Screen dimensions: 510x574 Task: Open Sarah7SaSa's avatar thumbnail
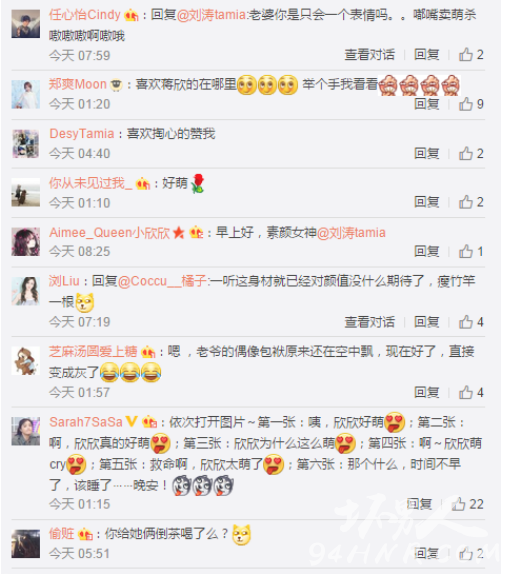26,431
